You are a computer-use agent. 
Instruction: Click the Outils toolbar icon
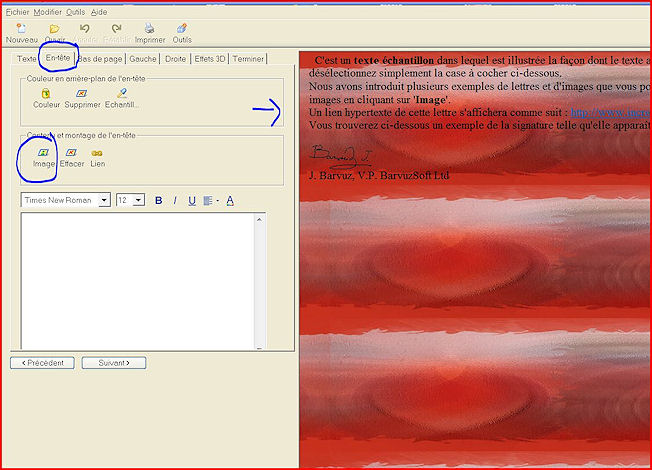click(182, 28)
